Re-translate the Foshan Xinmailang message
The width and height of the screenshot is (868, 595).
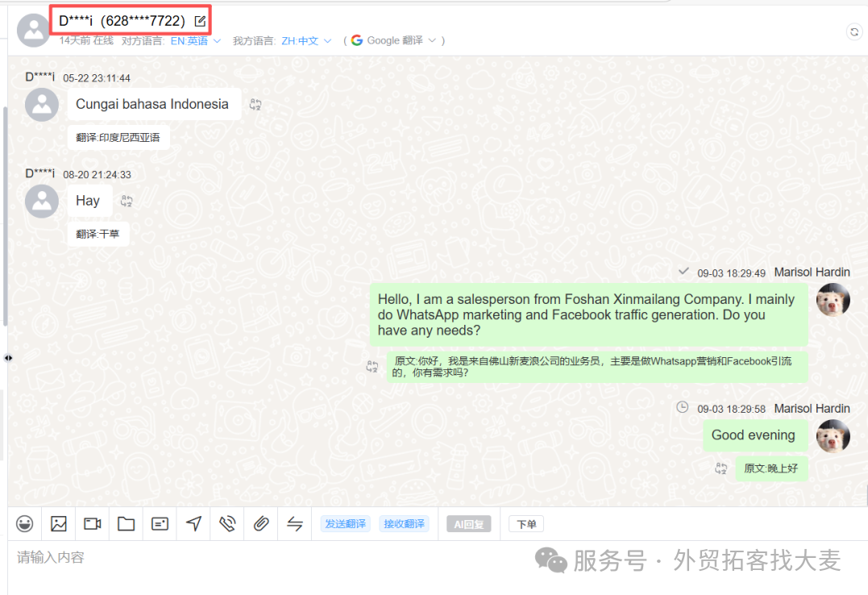point(372,366)
